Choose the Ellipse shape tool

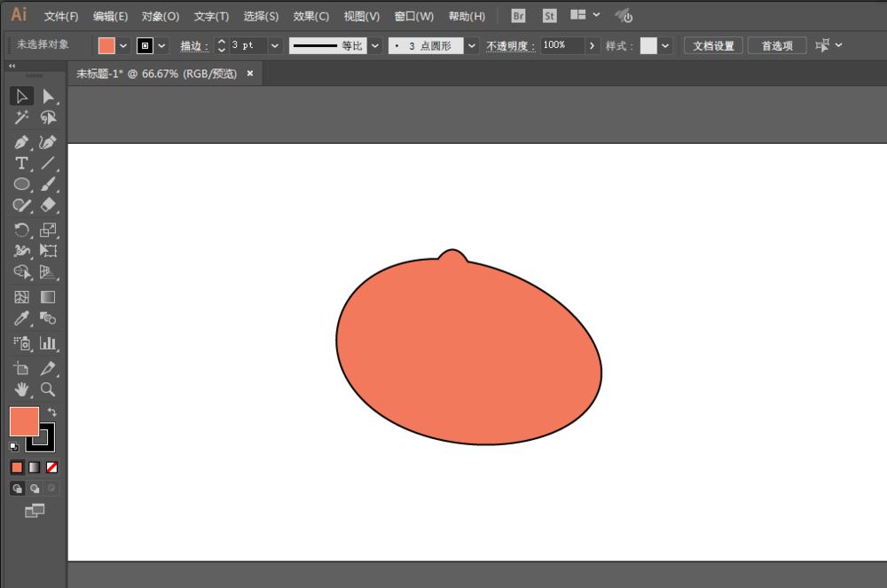21,184
